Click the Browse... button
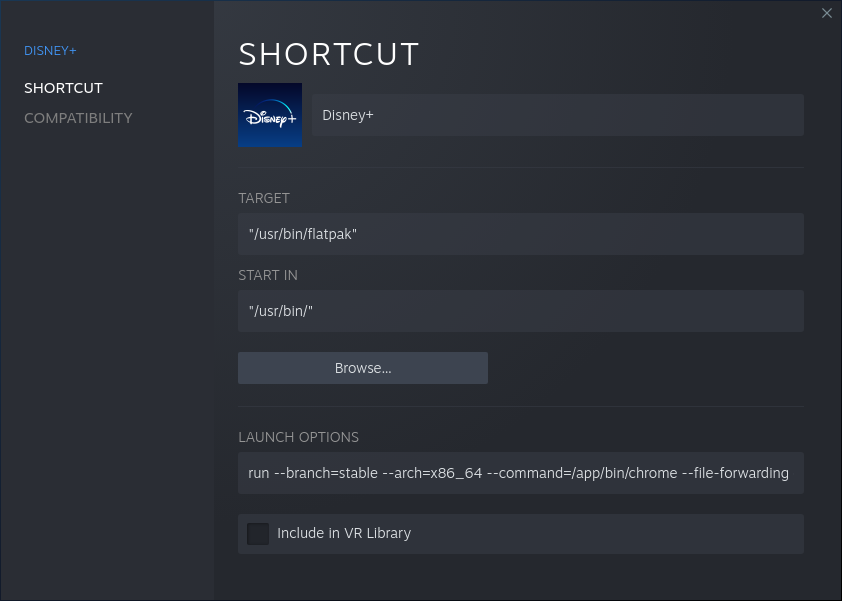842x601 pixels. [x=362, y=368]
